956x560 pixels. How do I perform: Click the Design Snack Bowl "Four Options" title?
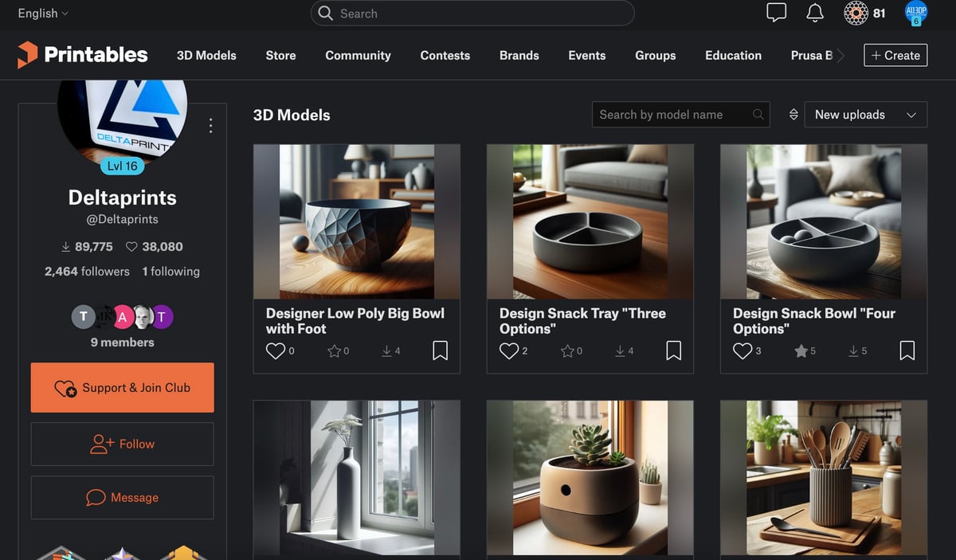tap(814, 321)
